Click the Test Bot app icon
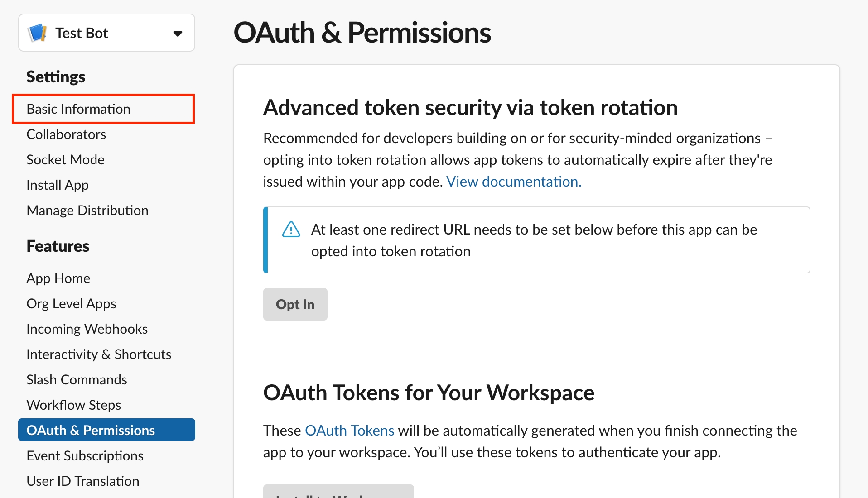Viewport: 868px width, 498px height. pos(37,33)
